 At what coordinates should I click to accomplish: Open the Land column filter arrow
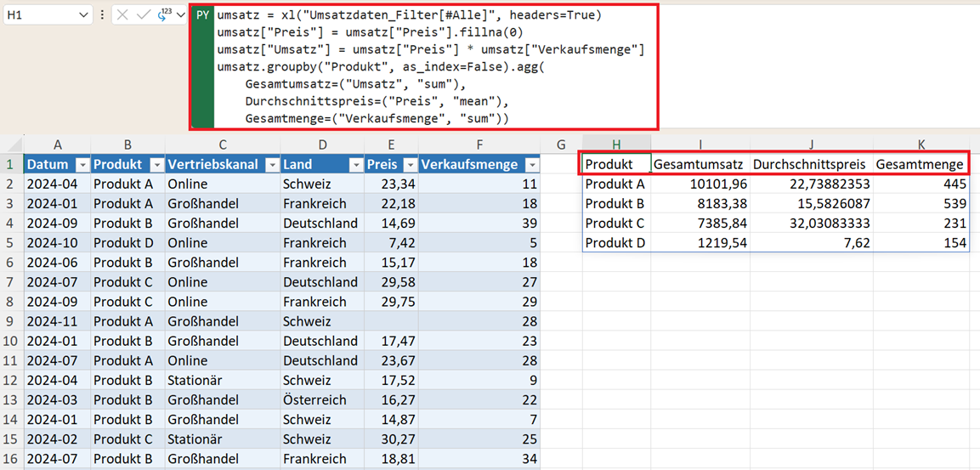tap(355, 165)
